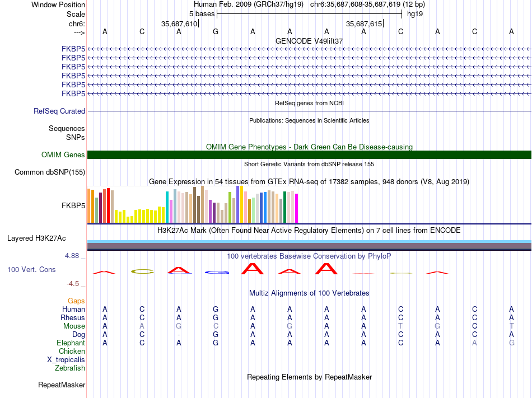Select the Layered H3K27Ac track label
The image size is (532, 398).
(x=36, y=238)
